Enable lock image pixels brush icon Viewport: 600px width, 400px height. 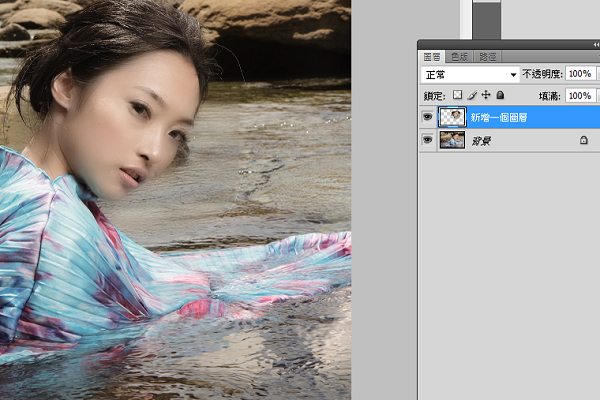(x=472, y=95)
